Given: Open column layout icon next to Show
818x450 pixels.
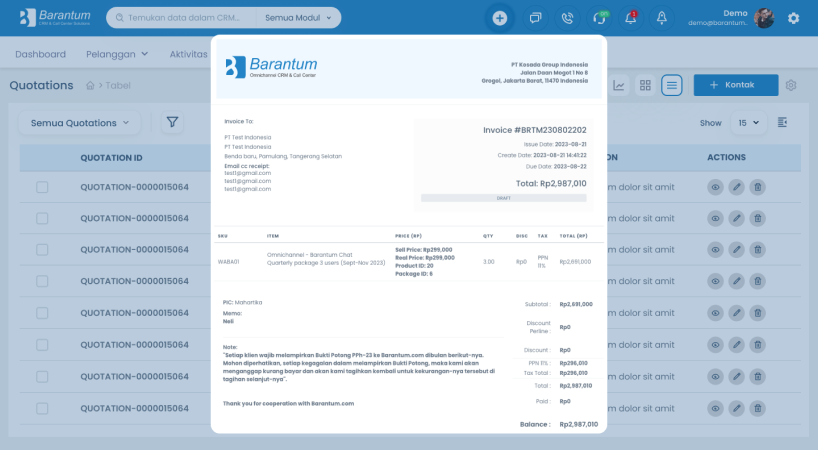Looking at the screenshot, I should (782, 123).
